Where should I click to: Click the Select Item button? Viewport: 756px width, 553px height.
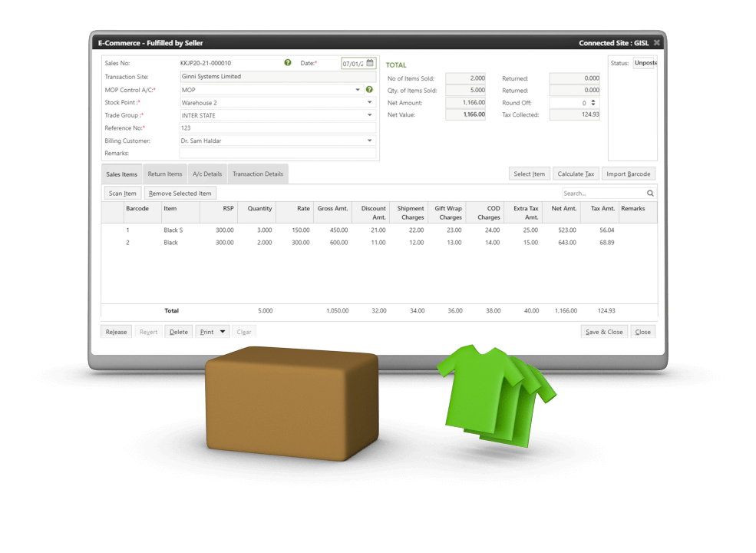pyautogui.click(x=529, y=174)
